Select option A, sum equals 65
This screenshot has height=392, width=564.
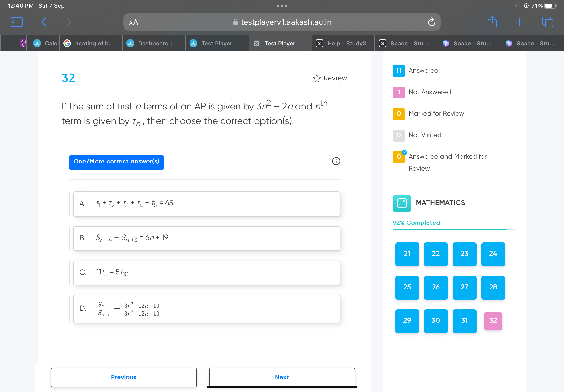pyautogui.click(x=206, y=204)
